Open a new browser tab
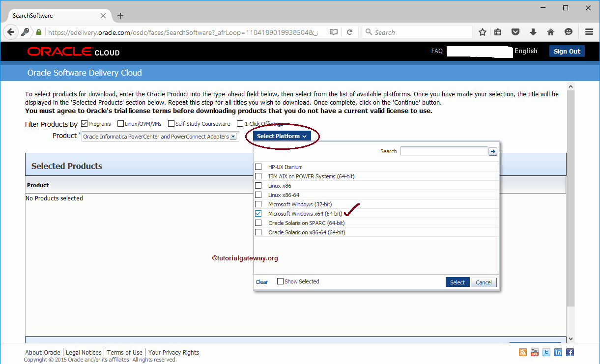Image resolution: width=600 pixels, height=364 pixels. pos(120,16)
